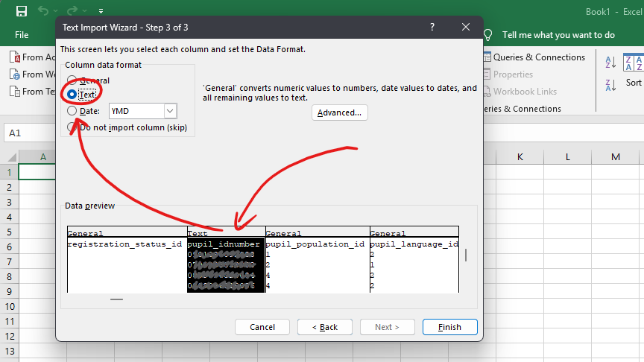Image resolution: width=644 pixels, height=362 pixels.
Task: Click the Save icon in the title bar
Action: [x=21, y=11]
